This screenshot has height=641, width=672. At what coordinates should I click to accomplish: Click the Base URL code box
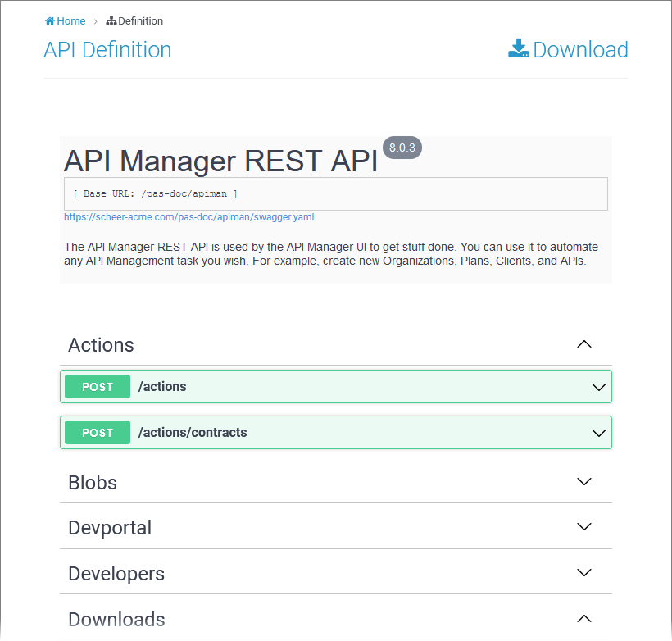click(336, 194)
